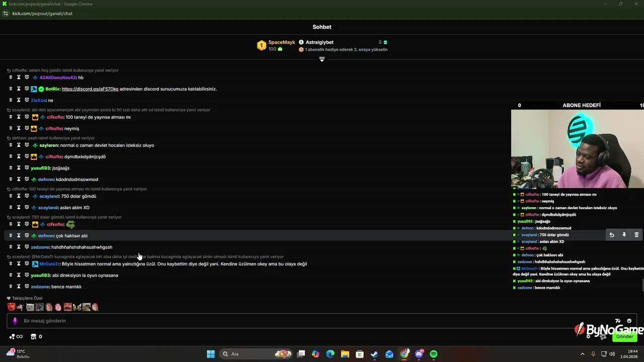
Task: Click BotRix's green verified badge
Action: click(x=41, y=89)
